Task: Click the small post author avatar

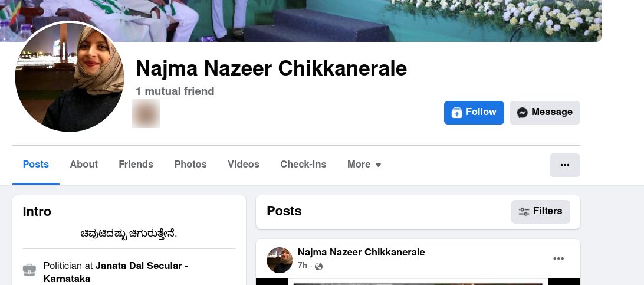Action: tap(280, 260)
